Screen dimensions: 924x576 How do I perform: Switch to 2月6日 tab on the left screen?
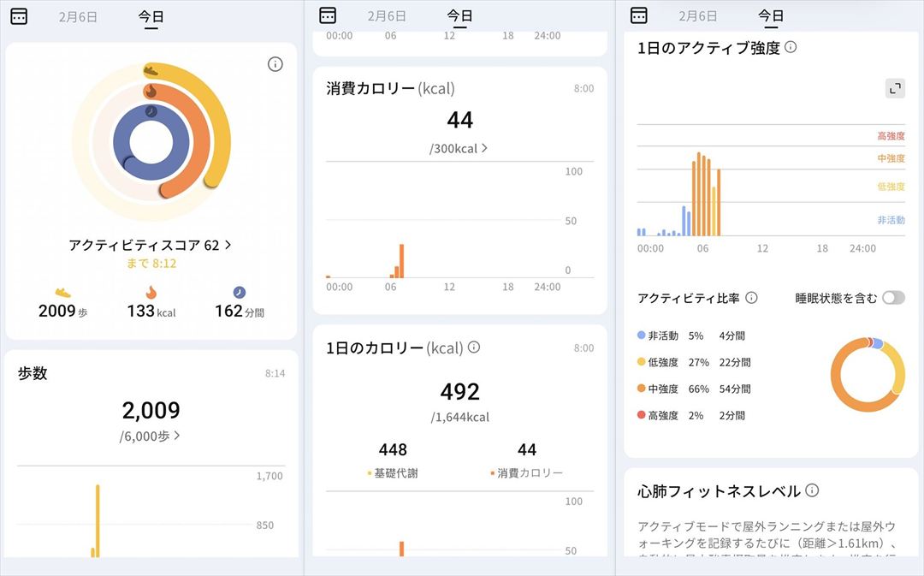78,16
